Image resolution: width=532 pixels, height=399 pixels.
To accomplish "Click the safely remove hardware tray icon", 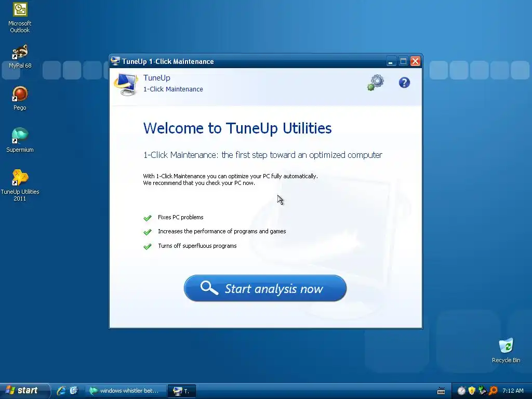I will click(x=482, y=391).
